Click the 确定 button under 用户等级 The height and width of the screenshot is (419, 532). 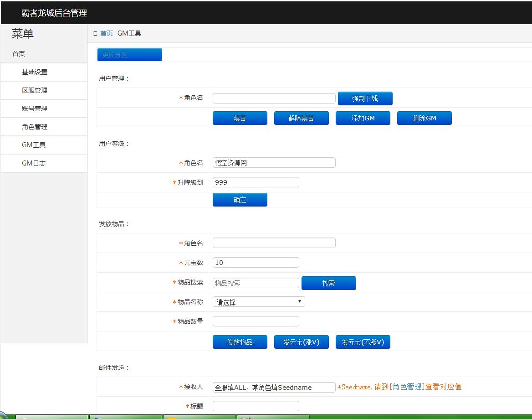click(x=240, y=200)
